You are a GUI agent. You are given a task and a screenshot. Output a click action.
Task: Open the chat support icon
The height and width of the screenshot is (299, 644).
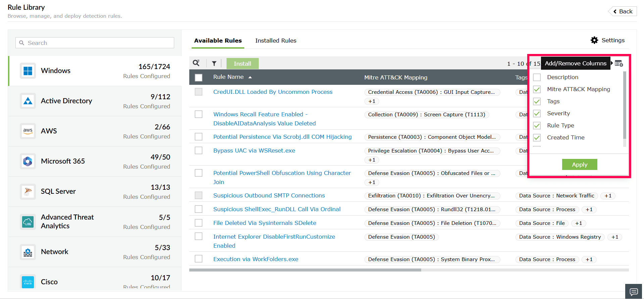tap(634, 292)
